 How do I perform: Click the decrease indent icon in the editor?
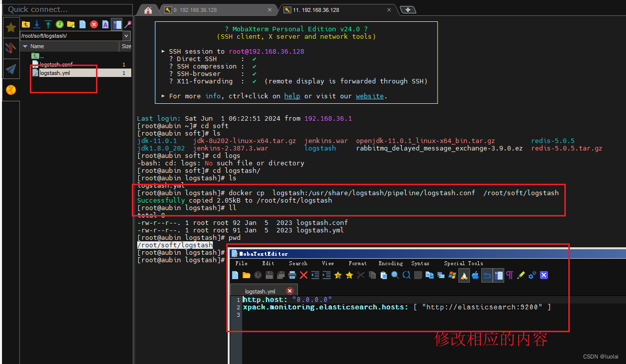click(315, 275)
